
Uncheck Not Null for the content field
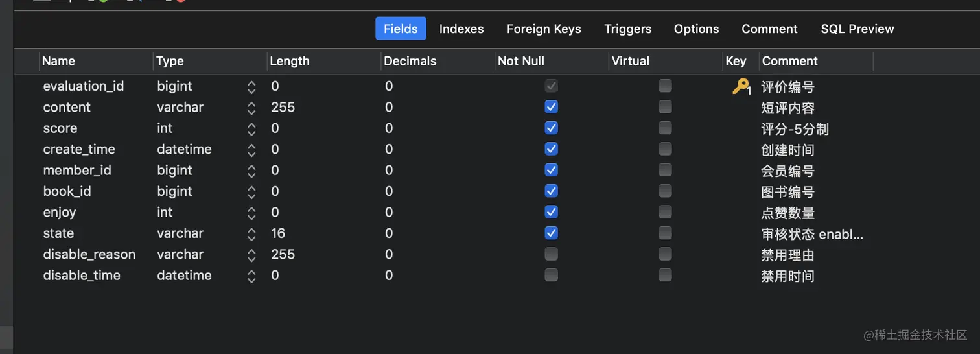pos(551,107)
